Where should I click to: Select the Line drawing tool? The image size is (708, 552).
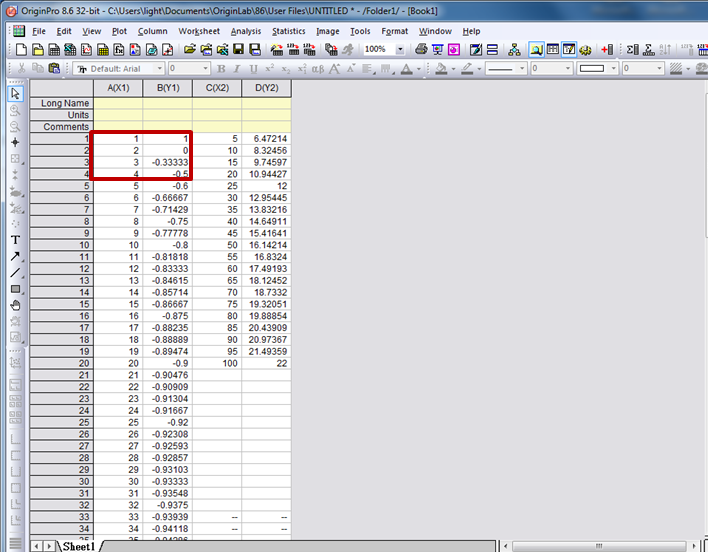(x=15, y=272)
